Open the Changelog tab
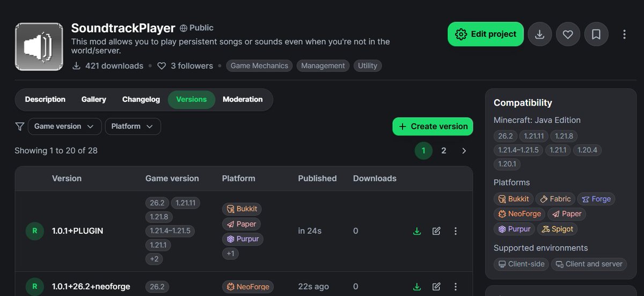This screenshot has width=644, height=296. (141, 100)
